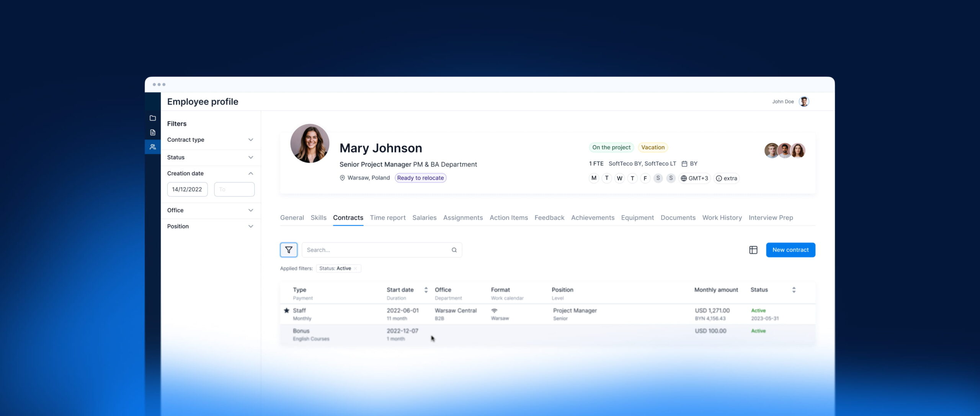Open the Achievements tab
Screen dimensions: 980x416
pos(593,218)
